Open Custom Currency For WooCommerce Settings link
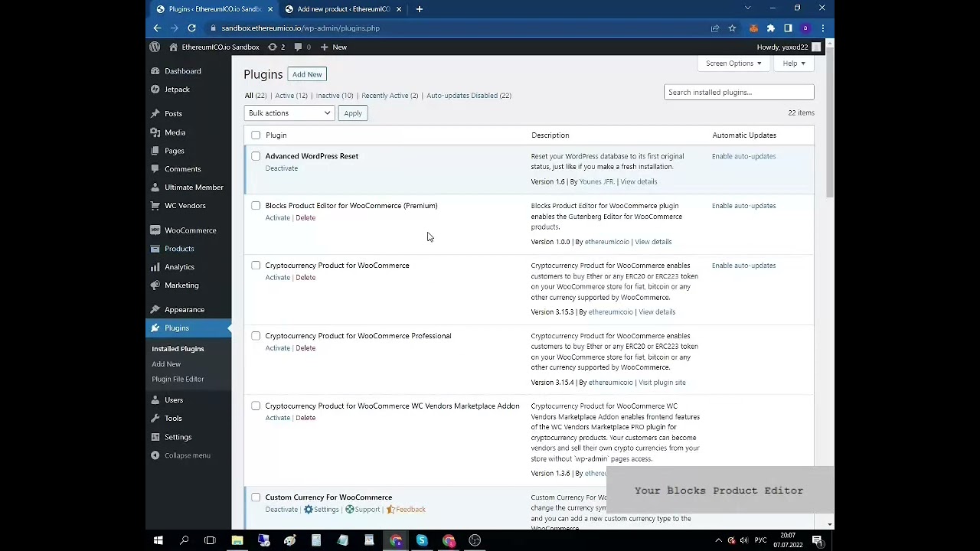This screenshot has width=980, height=551. (x=322, y=510)
